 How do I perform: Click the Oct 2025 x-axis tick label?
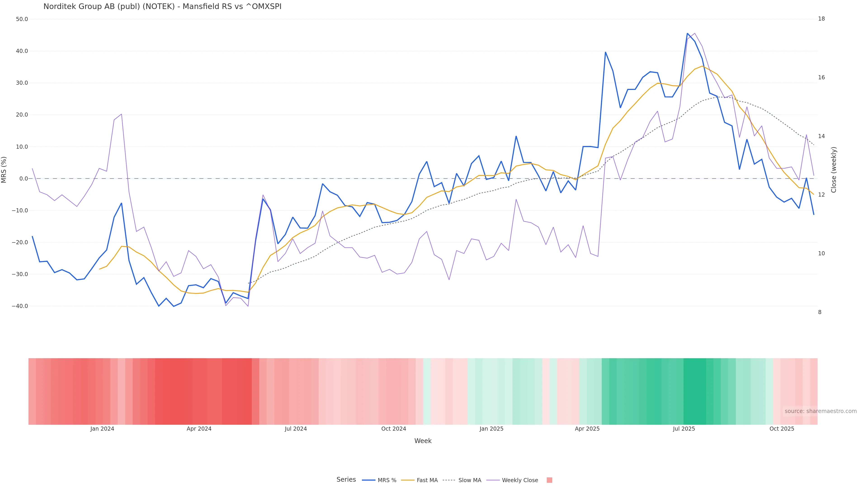782,429
